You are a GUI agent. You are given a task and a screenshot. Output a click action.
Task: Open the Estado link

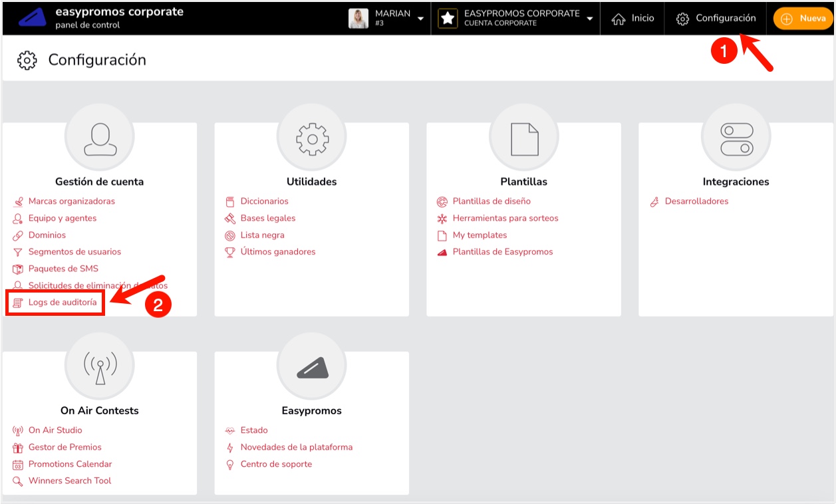(x=254, y=430)
